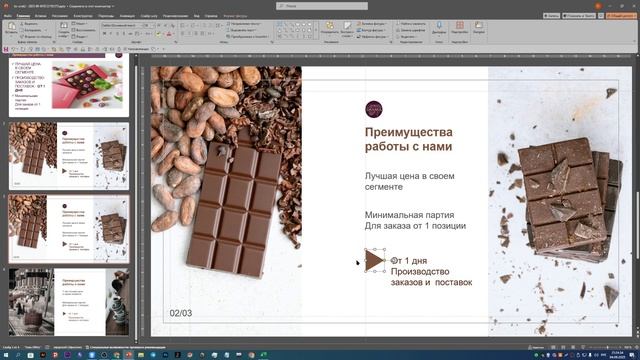This screenshot has width=640, height=360.
Task: Click the PowerPoint icon in Windows taskbar
Action: (128, 355)
